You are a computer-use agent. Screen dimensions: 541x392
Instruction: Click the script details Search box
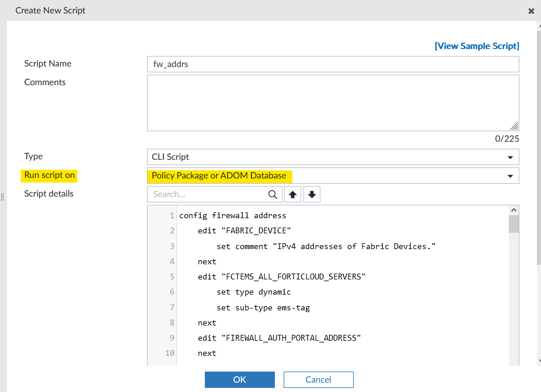(208, 195)
